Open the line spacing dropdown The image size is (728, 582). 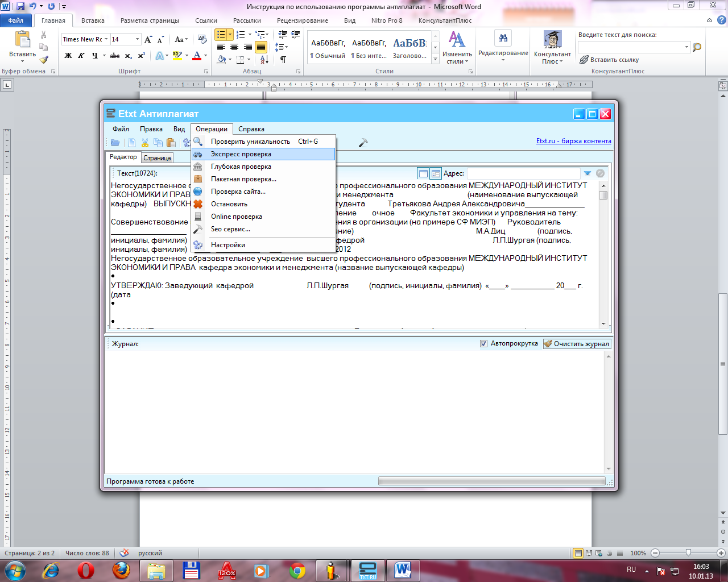click(x=282, y=47)
